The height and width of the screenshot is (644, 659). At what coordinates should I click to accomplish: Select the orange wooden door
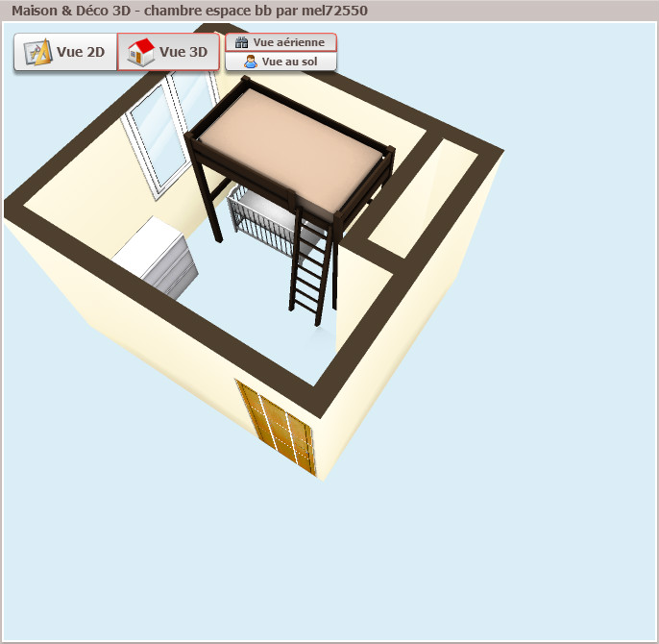click(x=278, y=426)
